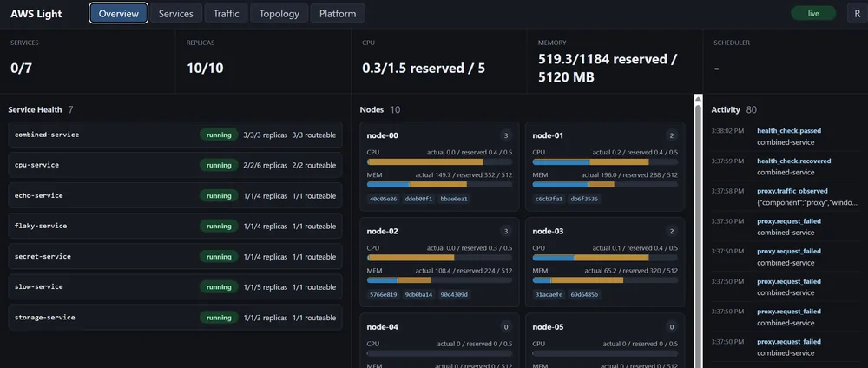Click the Memory reserved stat value

(608, 68)
